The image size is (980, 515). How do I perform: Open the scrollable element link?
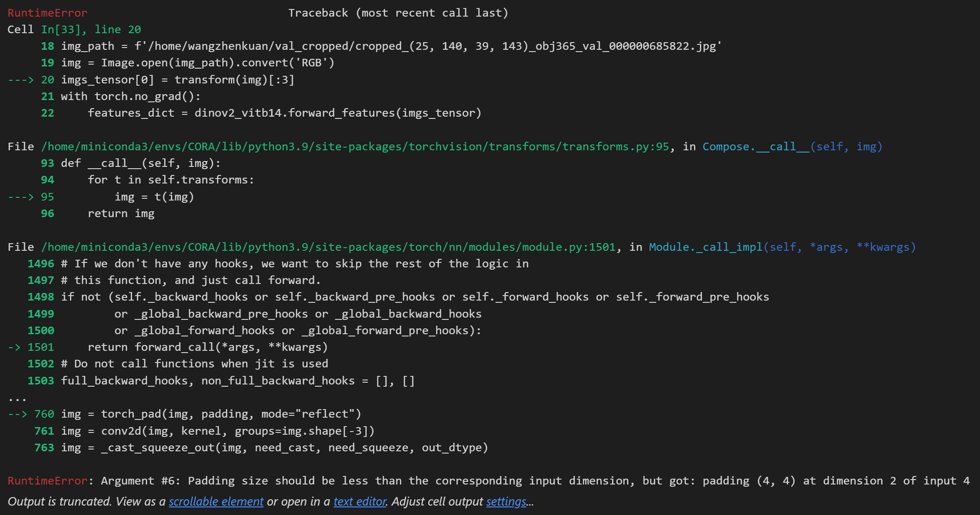(x=216, y=502)
